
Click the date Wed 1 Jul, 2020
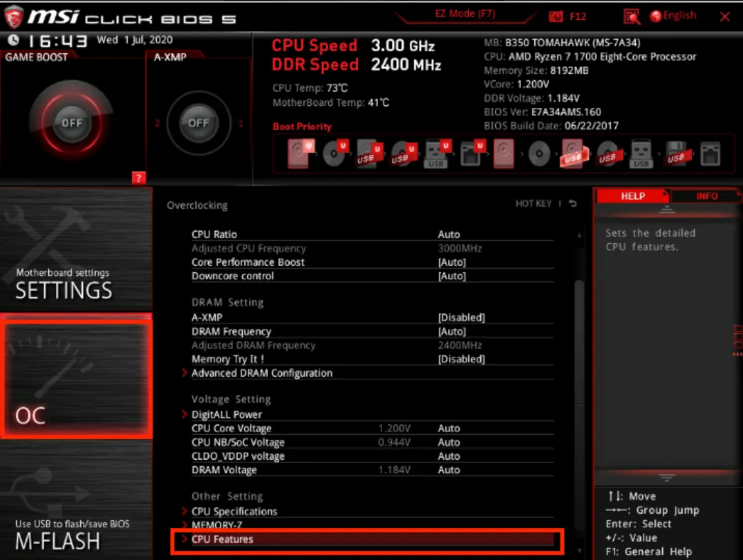click(135, 40)
